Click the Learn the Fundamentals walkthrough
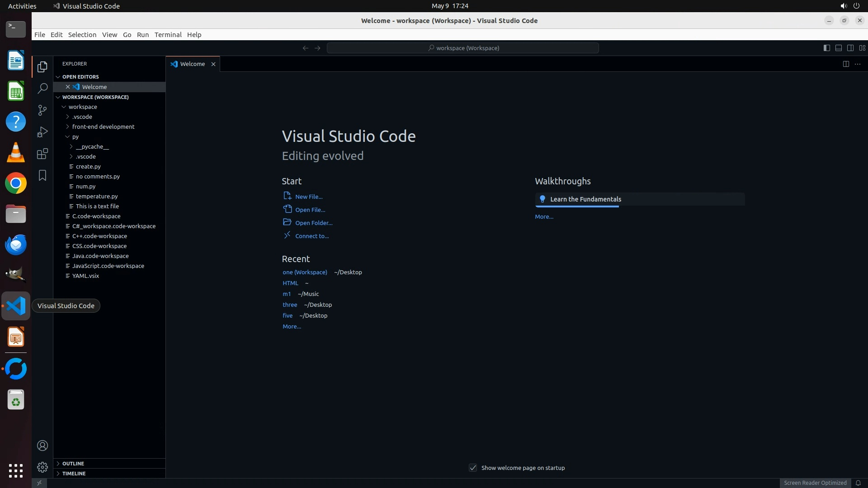868x488 pixels. 585,199
